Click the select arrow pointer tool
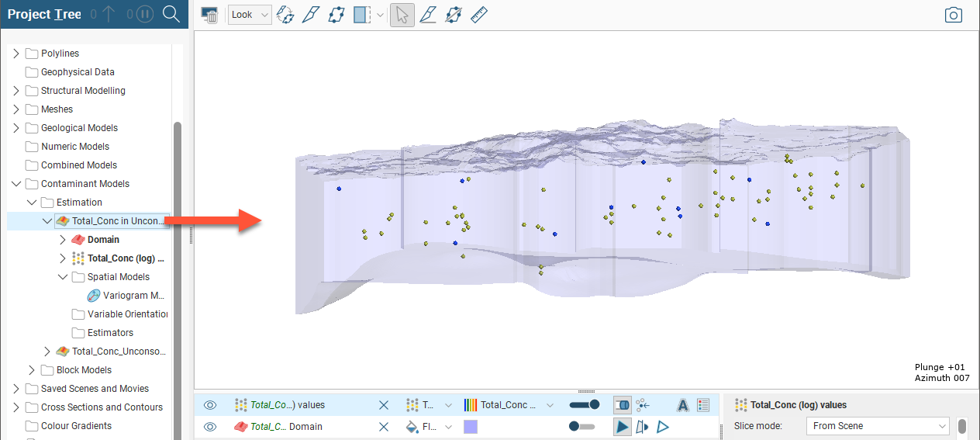This screenshot has width=980, height=440. pos(402,15)
